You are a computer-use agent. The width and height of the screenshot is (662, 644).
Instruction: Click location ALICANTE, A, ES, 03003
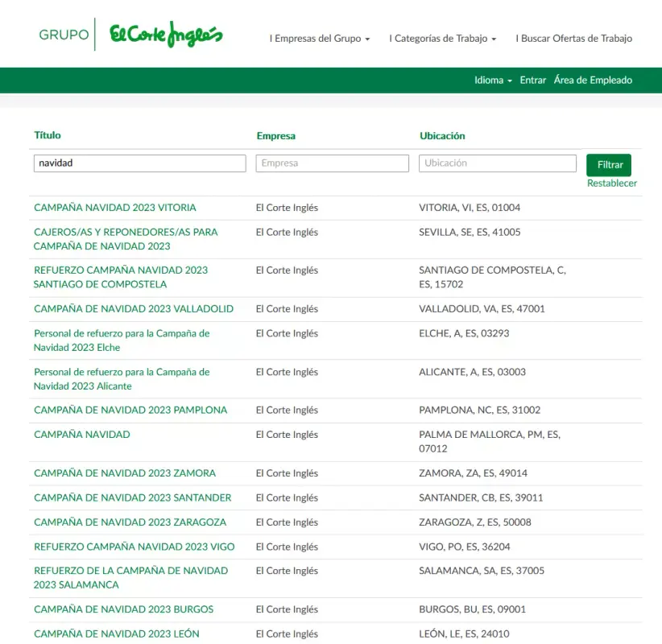pyautogui.click(x=472, y=372)
